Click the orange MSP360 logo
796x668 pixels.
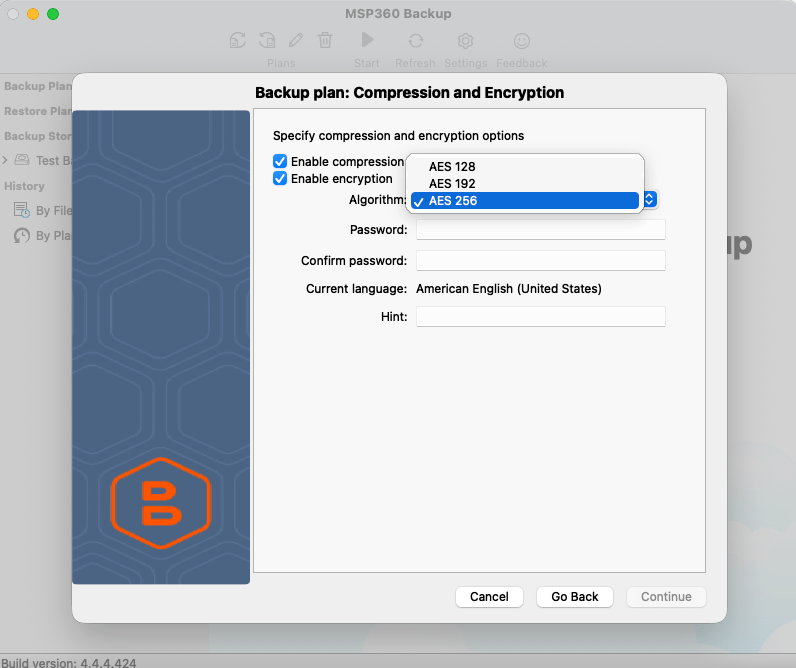coord(160,504)
